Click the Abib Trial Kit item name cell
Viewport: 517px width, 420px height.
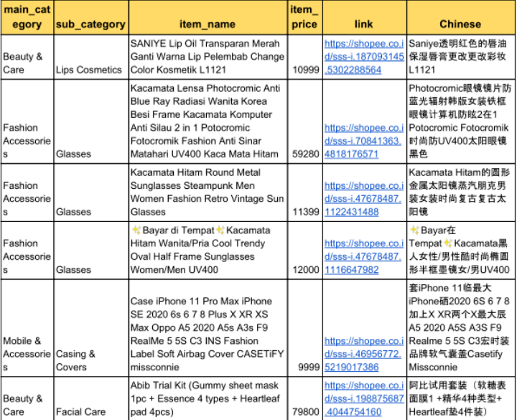coord(208,398)
